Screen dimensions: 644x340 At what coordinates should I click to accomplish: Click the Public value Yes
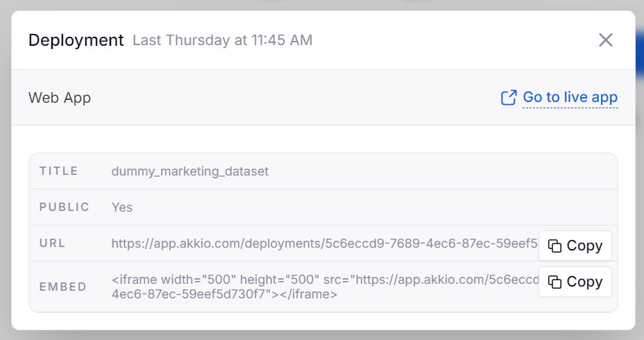click(122, 207)
